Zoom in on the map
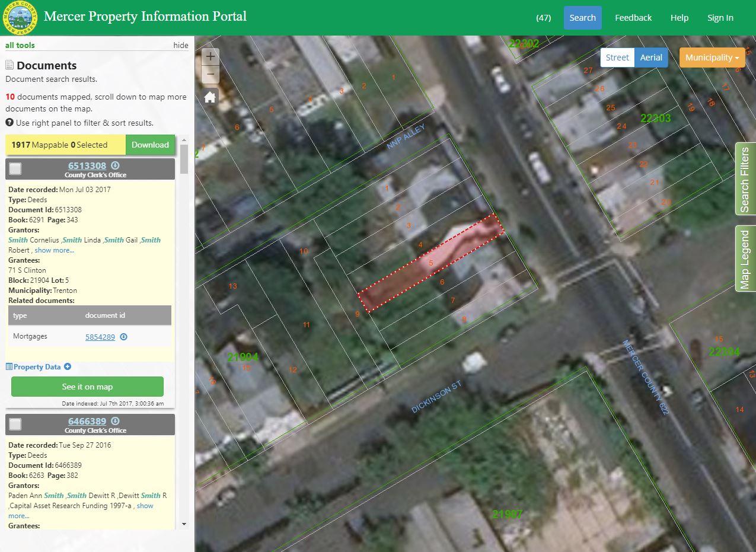Image resolution: width=756 pixels, height=552 pixels. coord(210,57)
